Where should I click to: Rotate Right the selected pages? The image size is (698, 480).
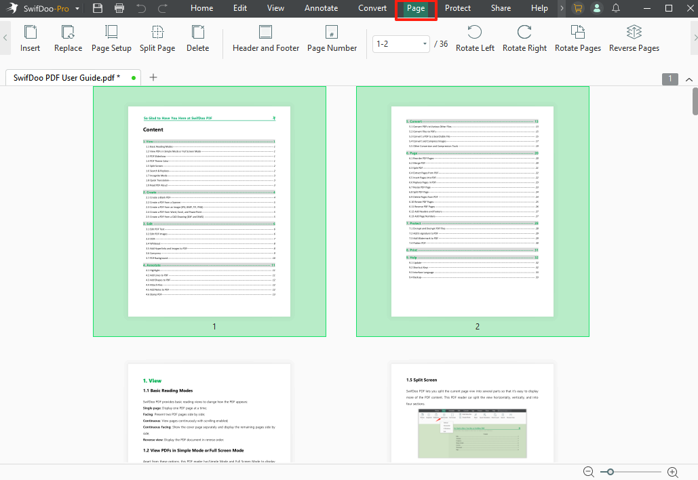coord(524,38)
